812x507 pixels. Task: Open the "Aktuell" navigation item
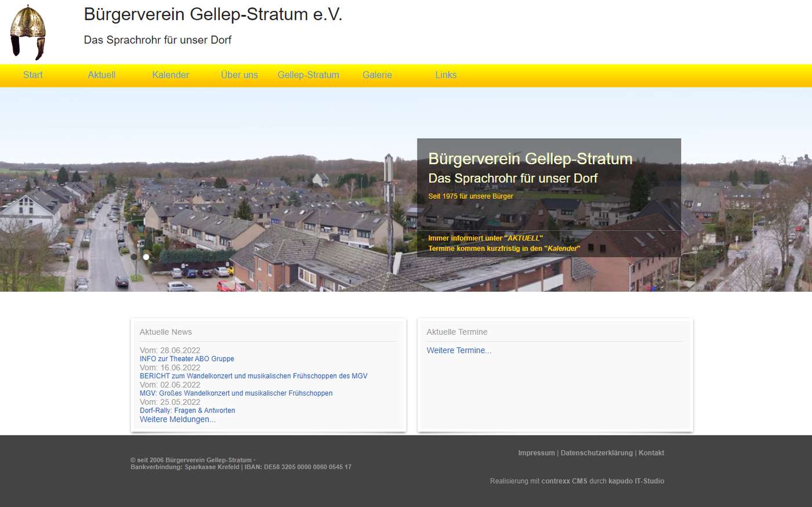(x=101, y=75)
